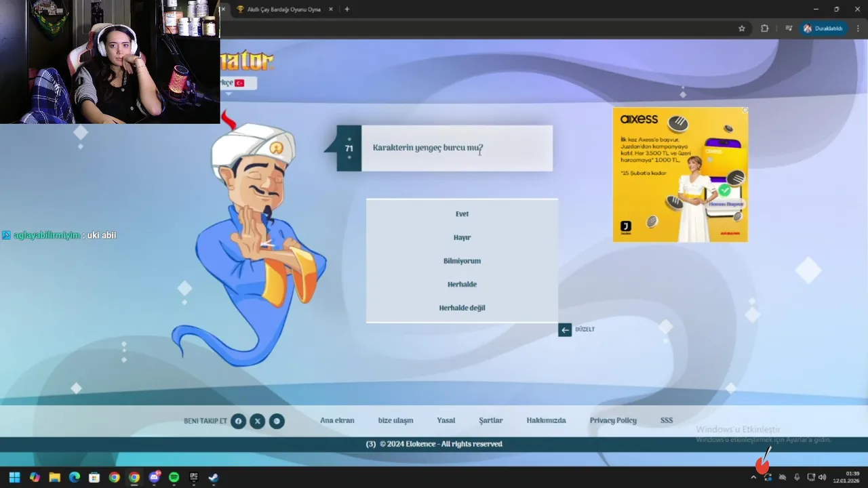868x488 pixels.
Task: Pick the Herhalde answer
Action: (462, 285)
